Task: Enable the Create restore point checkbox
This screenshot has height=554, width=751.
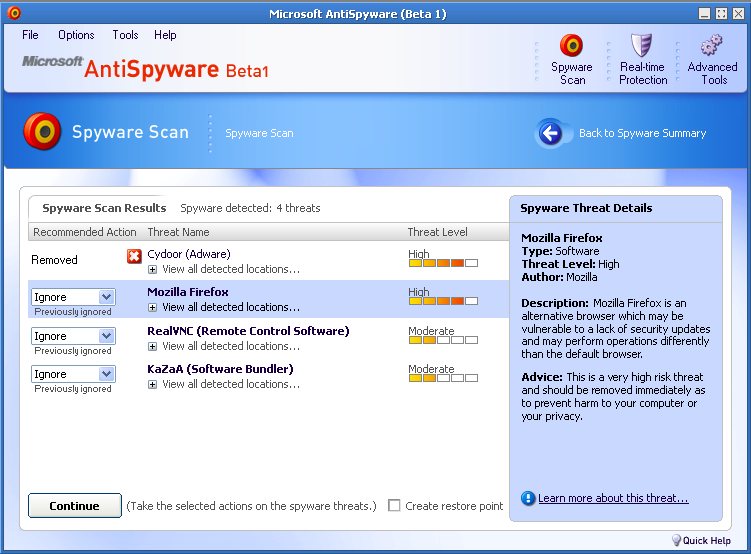Action: click(394, 506)
